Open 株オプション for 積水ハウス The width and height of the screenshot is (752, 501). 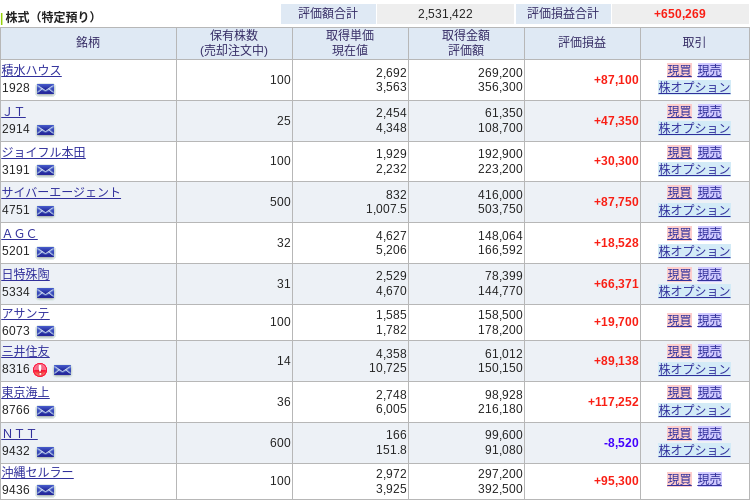click(x=694, y=87)
